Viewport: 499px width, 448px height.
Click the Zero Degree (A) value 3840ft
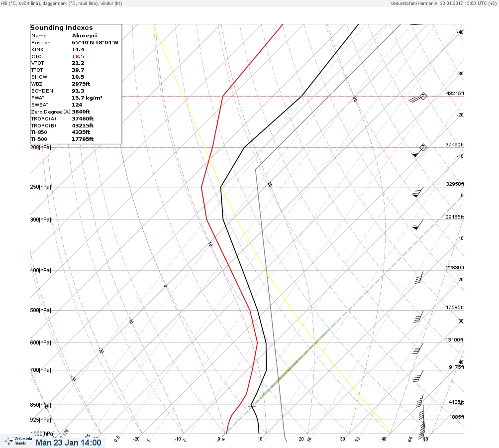tap(81, 112)
